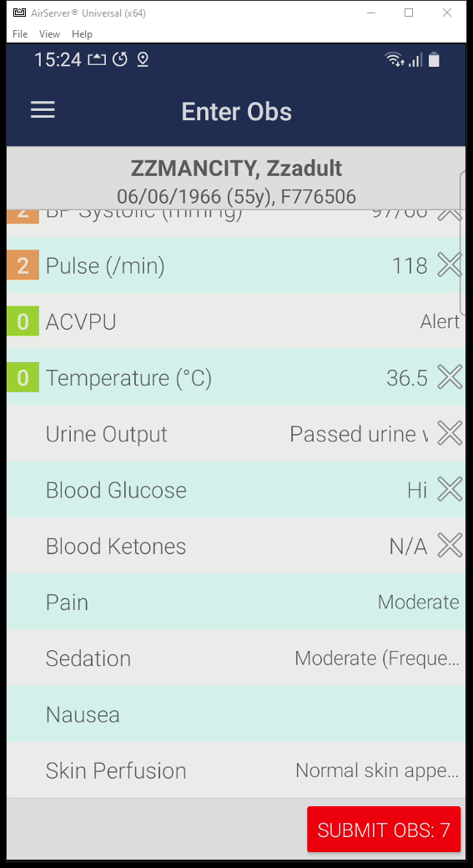Clear the Blood Glucose Hi value
This screenshot has height=868, width=473.
click(450, 490)
